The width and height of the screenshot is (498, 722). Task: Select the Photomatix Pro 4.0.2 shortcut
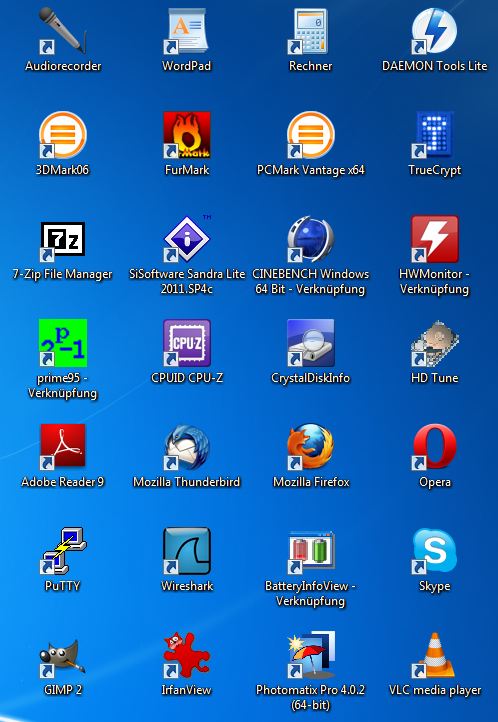[310, 655]
